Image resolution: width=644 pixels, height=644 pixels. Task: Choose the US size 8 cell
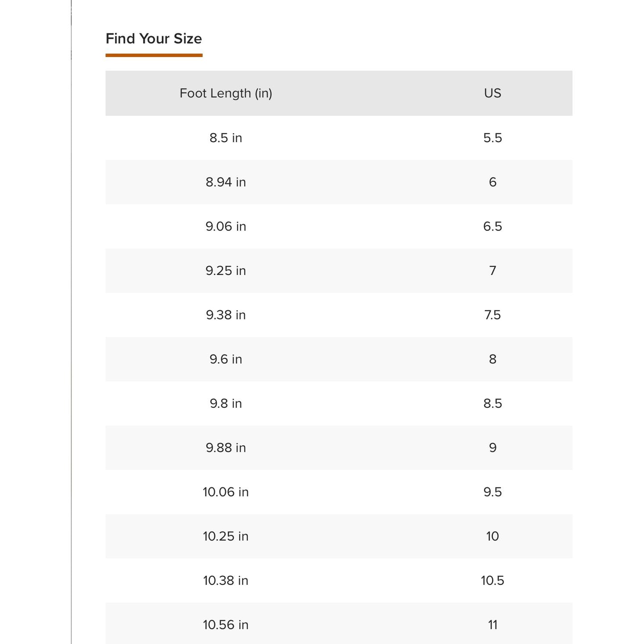click(x=492, y=359)
